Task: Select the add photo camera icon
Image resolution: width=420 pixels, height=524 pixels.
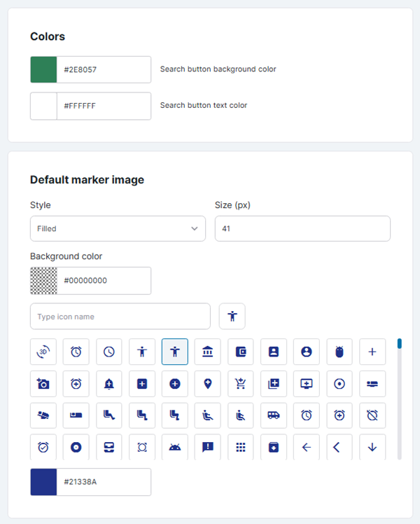Action: [x=43, y=384]
